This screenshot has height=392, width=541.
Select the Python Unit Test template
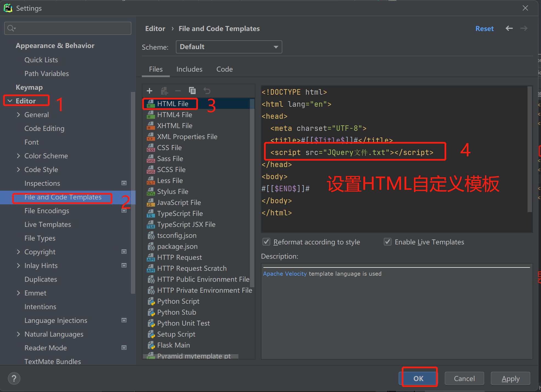[x=199, y=323]
